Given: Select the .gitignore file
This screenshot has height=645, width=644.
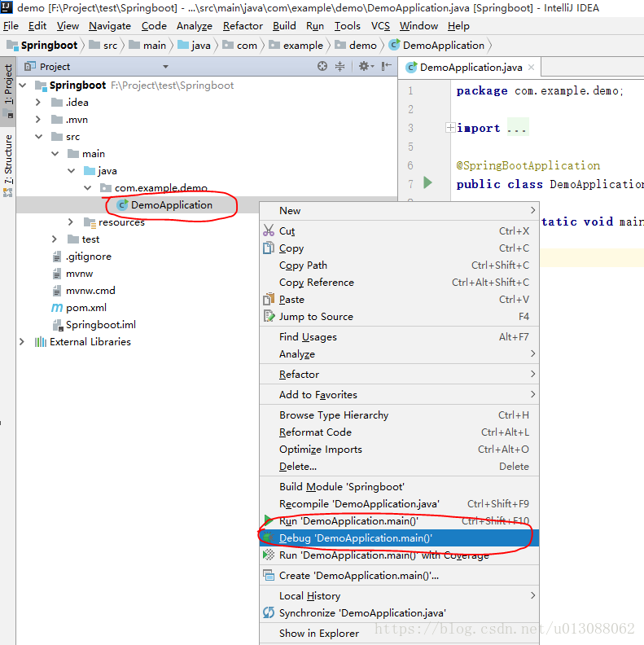Looking at the screenshot, I should pyautogui.click(x=89, y=257).
